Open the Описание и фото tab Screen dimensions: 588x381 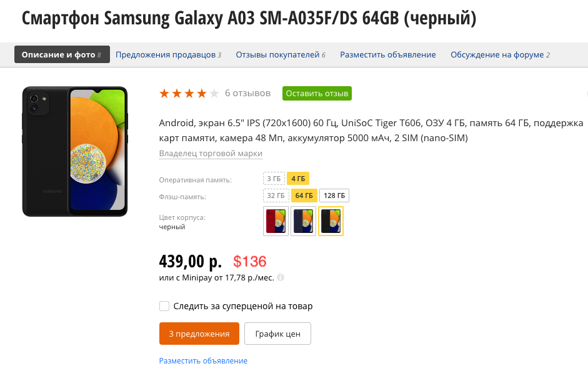62,54
